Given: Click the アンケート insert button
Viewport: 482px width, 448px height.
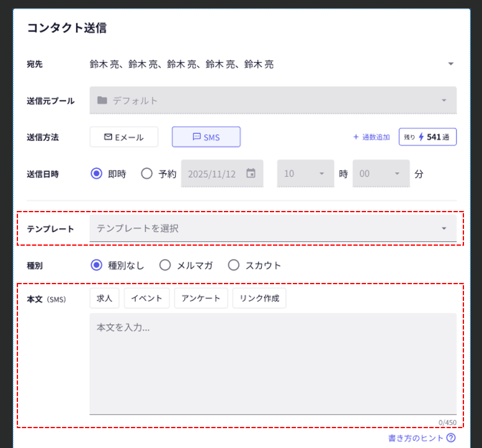Looking at the screenshot, I should point(201,298).
